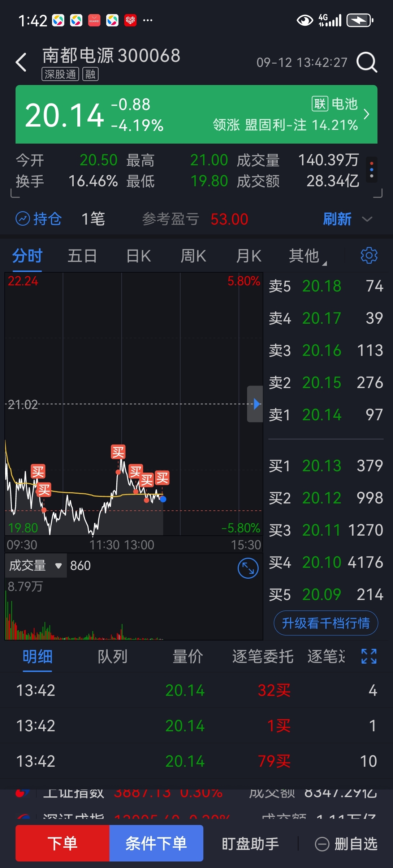This screenshot has height=868, width=393.
Task: Tap the 升级看千档行情 upgrade button
Action: coord(326,623)
